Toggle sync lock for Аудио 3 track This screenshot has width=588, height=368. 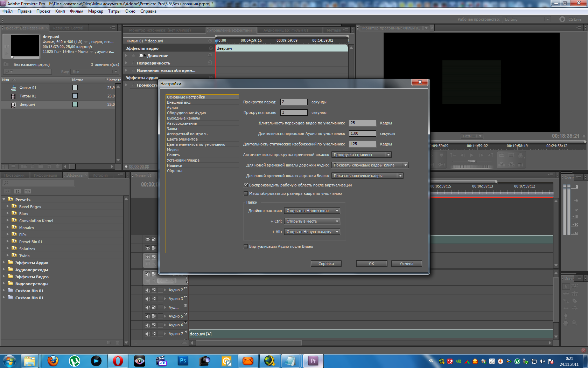(x=154, y=299)
